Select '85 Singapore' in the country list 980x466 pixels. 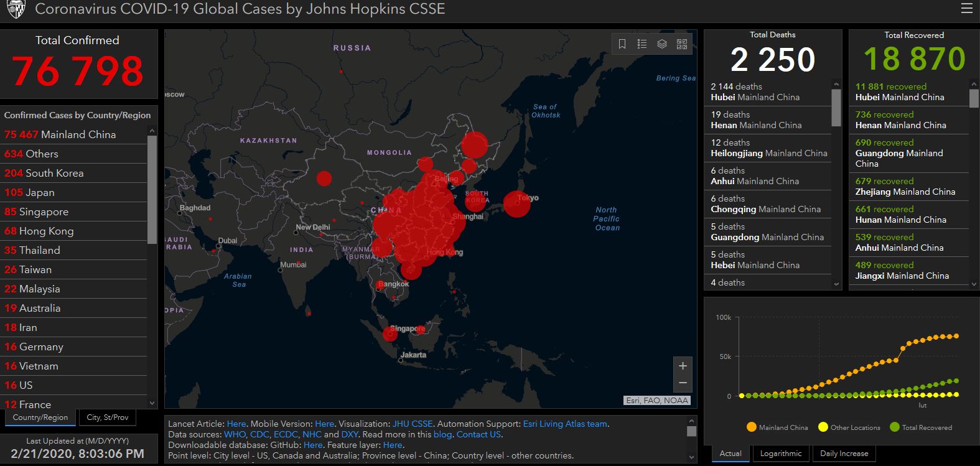click(x=75, y=212)
